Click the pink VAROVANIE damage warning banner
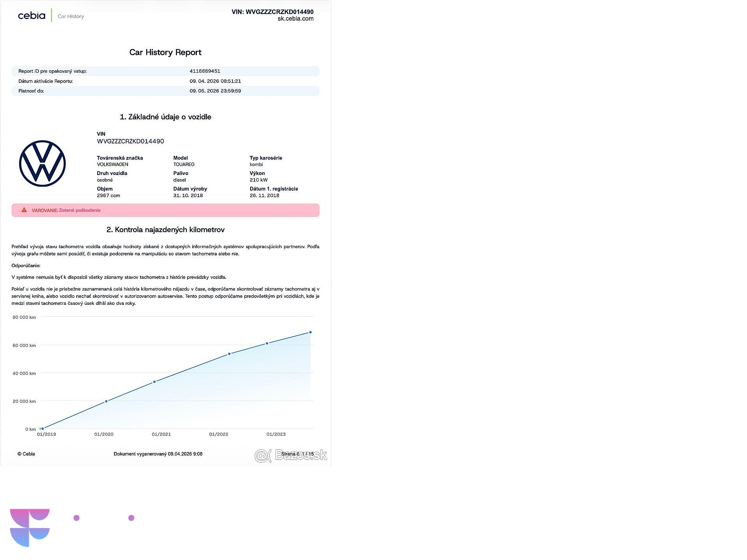The image size is (747, 560). pos(165,210)
